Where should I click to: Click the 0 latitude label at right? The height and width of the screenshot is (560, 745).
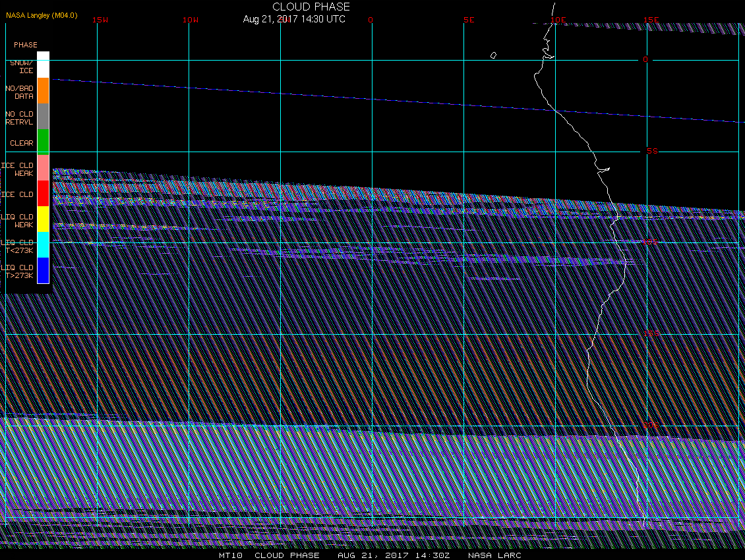click(645, 59)
